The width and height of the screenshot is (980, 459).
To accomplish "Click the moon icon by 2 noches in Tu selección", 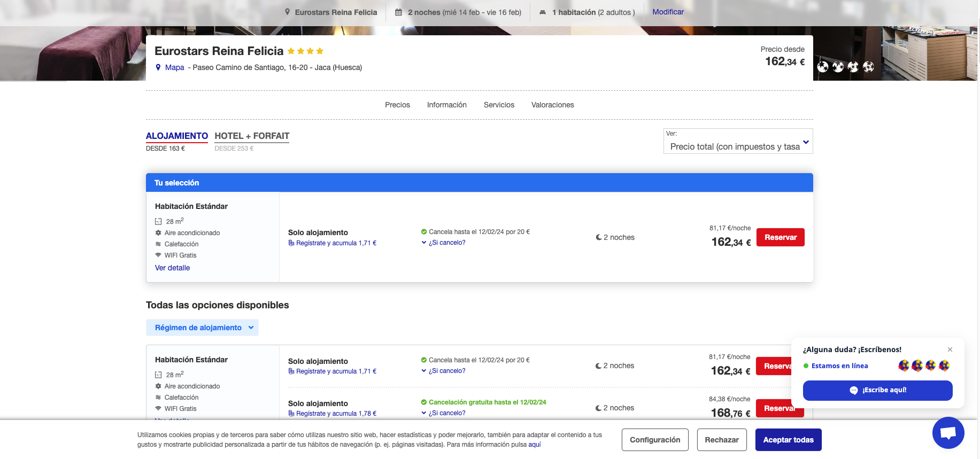I will (x=599, y=237).
